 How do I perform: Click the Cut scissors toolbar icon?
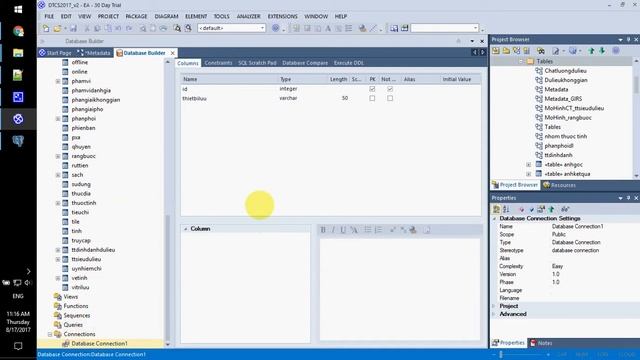pos(87,28)
